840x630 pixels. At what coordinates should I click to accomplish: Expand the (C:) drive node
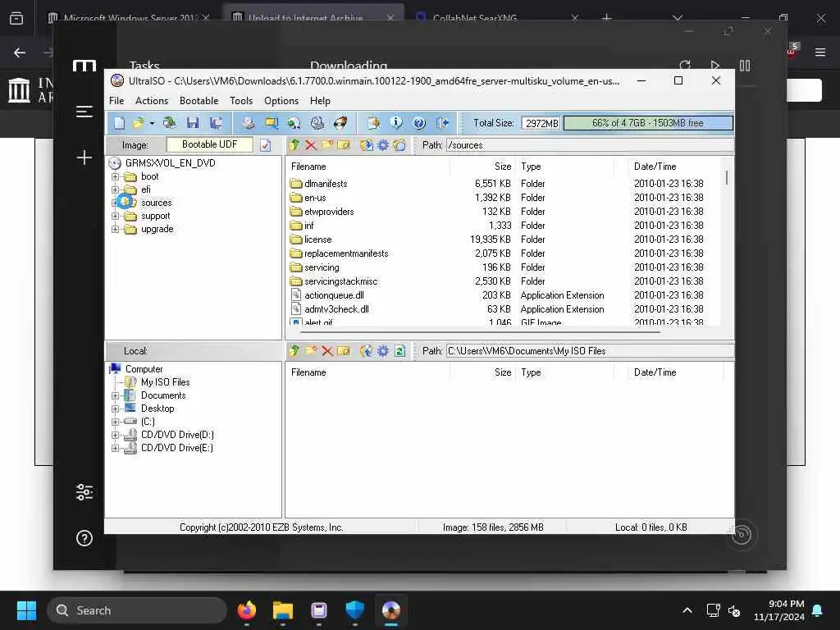(x=115, y=422)
